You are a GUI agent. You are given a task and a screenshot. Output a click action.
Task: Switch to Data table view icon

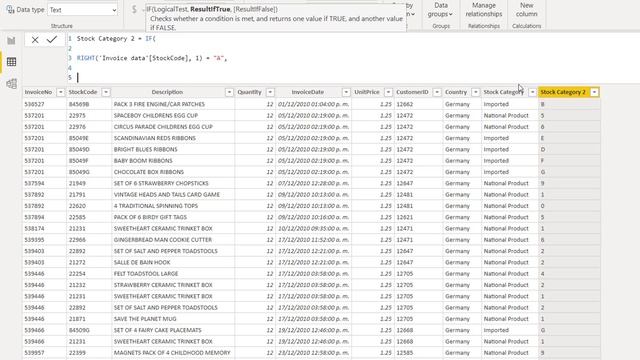pos(11,62)
